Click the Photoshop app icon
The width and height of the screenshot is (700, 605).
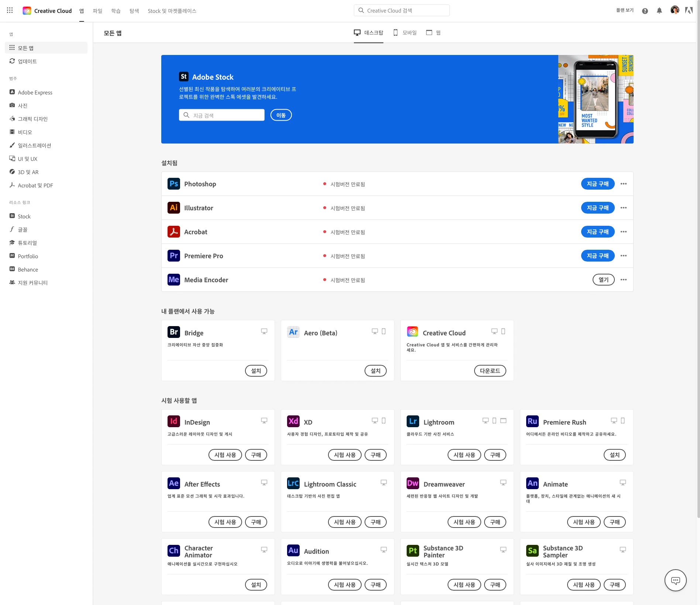pyautogui.click(x=174, y=184)
